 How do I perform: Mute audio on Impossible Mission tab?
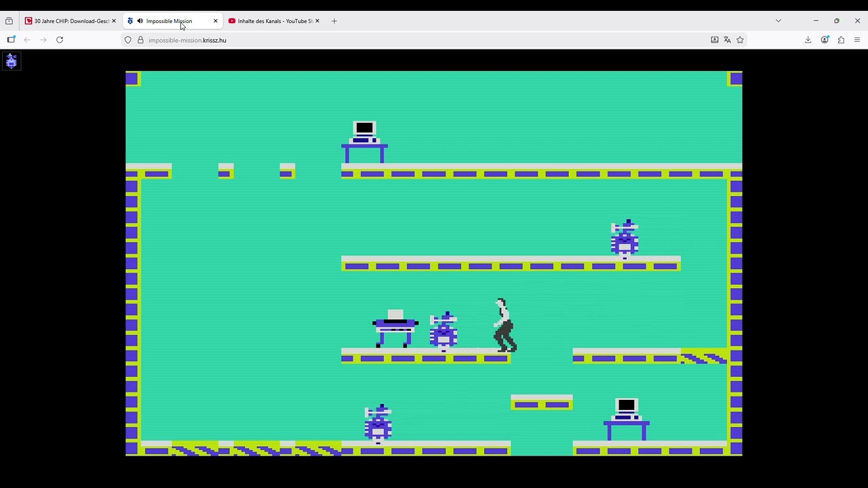click(140, 21)
